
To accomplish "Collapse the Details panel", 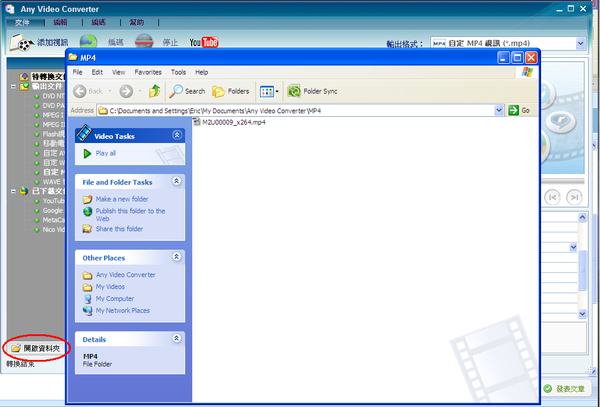I will click(x=176, y=338).
